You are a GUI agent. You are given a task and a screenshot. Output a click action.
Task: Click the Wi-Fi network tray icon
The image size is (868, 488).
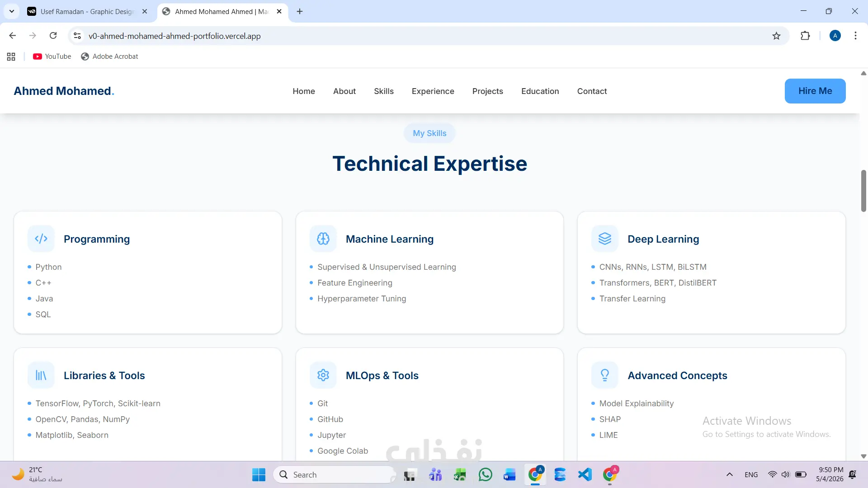773,475
